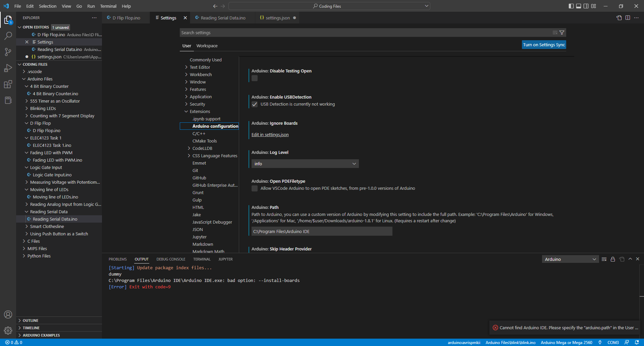Select Arduino Mega board in status bar
This screenshot has height=346, width=644.
[x=567, y=342]
